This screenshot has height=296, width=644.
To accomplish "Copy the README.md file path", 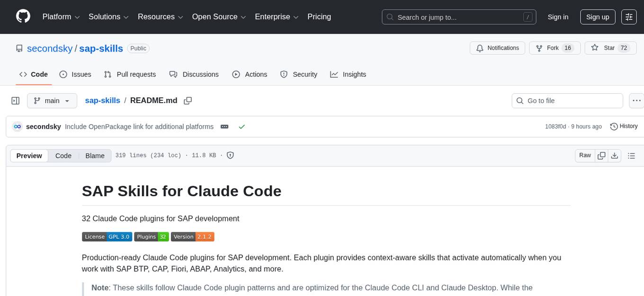I will 188,100.
